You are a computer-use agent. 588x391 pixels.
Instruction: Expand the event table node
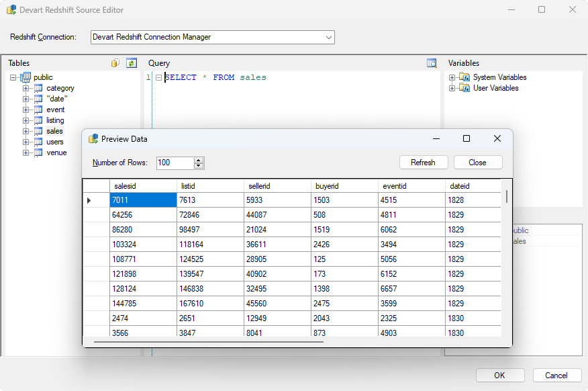(x=26, y=110)
